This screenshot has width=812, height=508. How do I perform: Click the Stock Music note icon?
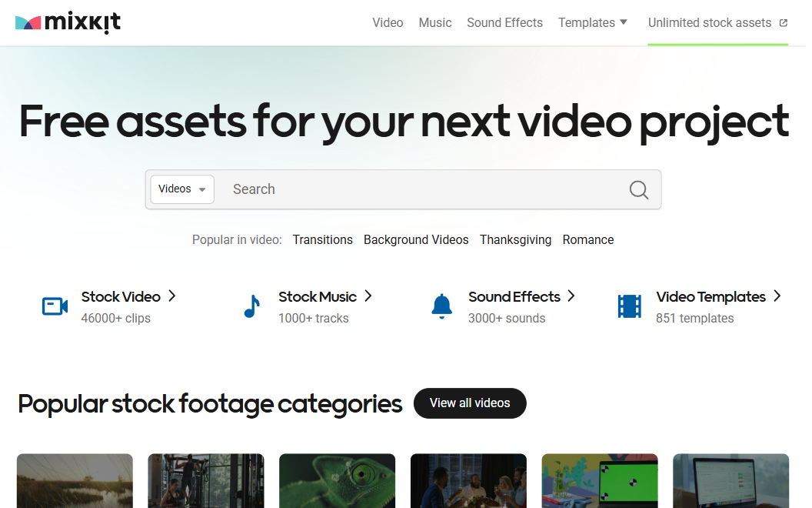tap(251, 306)
